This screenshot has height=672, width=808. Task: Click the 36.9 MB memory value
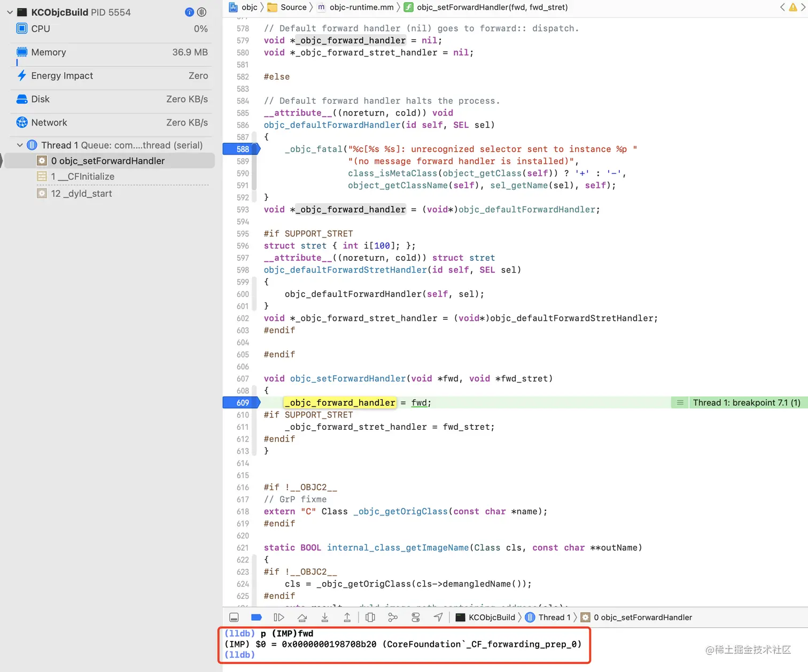tap(190, 52)
